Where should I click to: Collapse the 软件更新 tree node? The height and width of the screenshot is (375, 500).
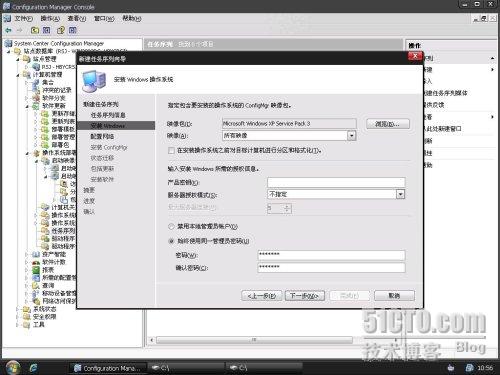27,106
